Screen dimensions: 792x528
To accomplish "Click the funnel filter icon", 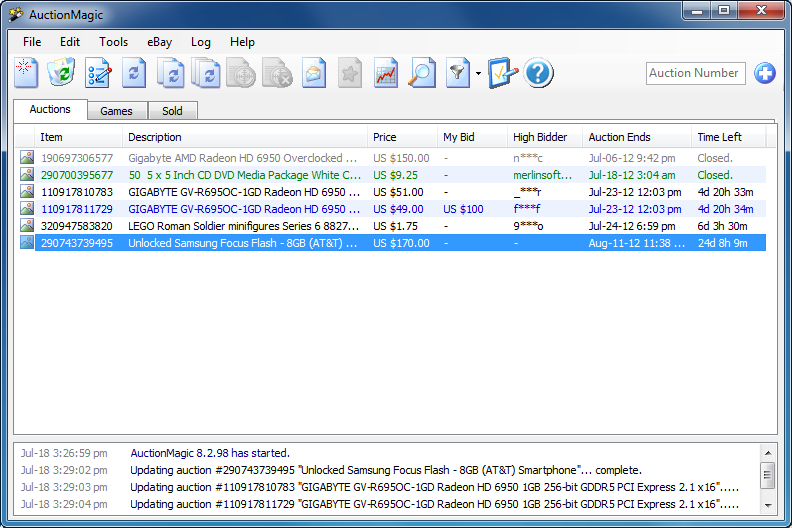I will click(x=458, y=73).
